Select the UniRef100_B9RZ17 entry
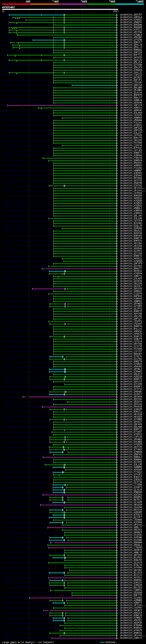 coord(131,42)
